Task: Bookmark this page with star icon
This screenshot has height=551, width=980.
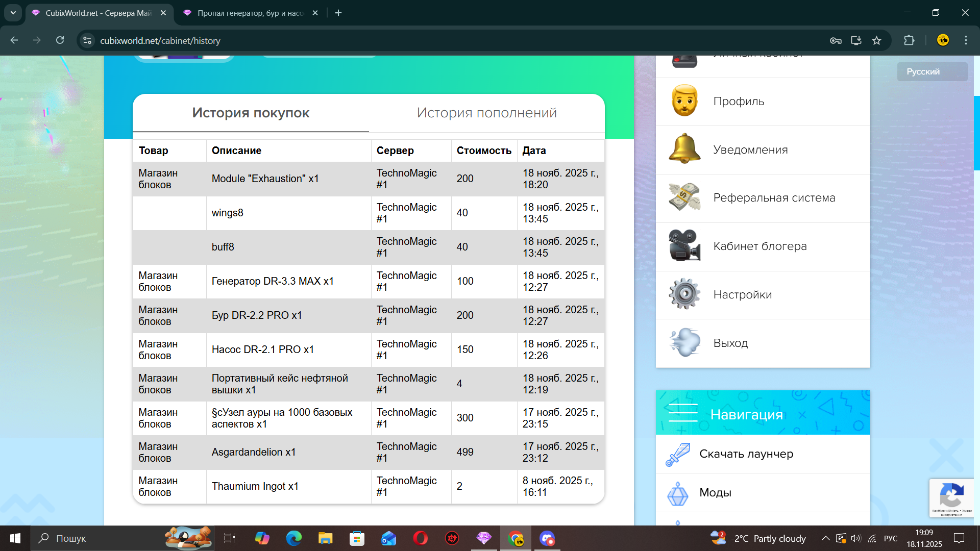Action: point(876,41)
